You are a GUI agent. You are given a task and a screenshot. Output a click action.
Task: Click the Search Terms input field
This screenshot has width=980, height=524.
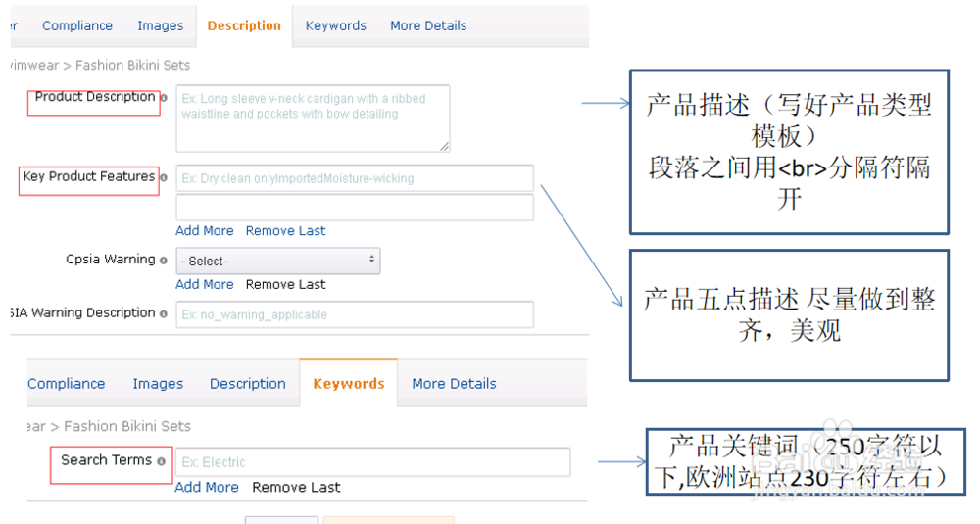373,462
